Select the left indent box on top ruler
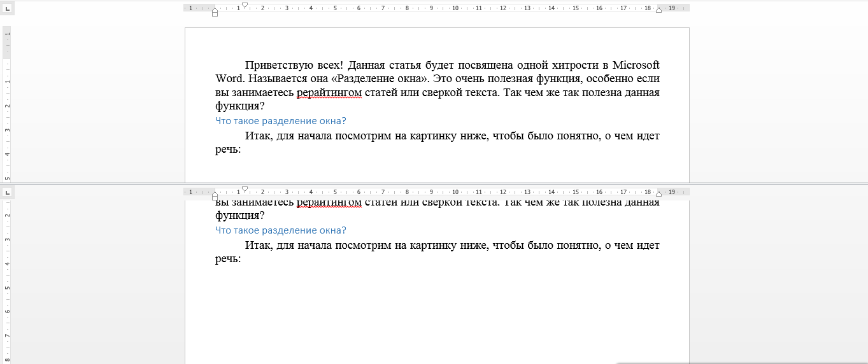This screenshot has width=868, height=364. [x=215, y=13]
